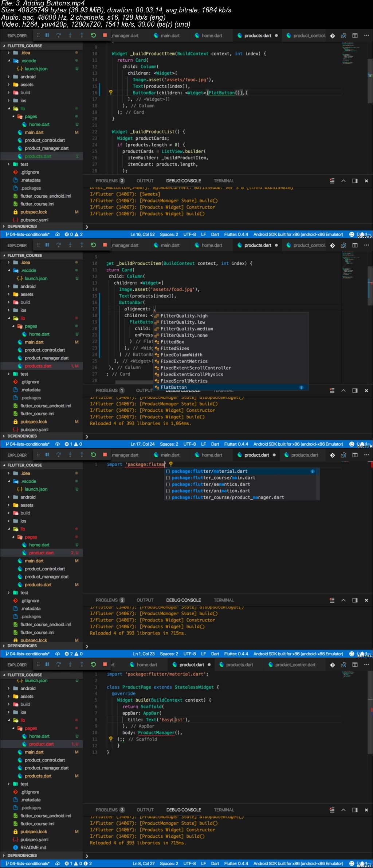This screenshot has width=373, height=868.
Task: Click the debug toolbar grip handle in third frame
Action: 38,455
